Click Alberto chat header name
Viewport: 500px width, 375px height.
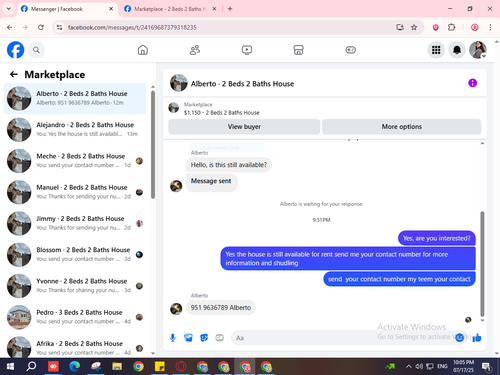(242, 84)
